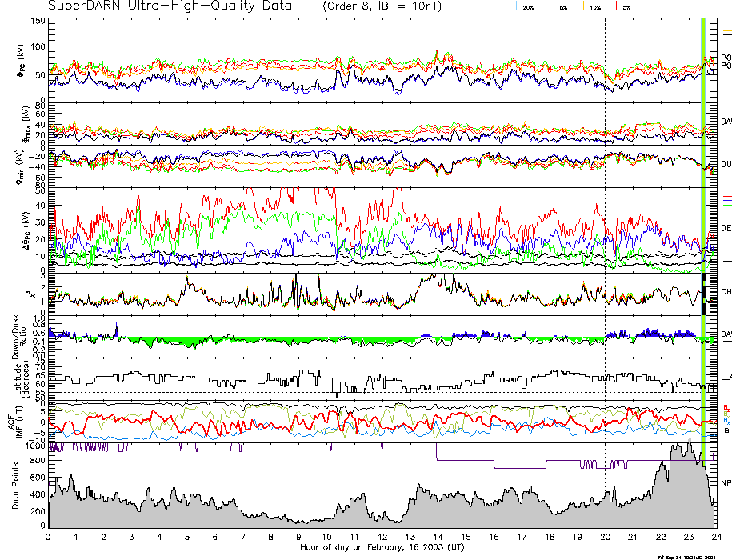Click the gray data points peak near hour 23

(x=686, y=448)
